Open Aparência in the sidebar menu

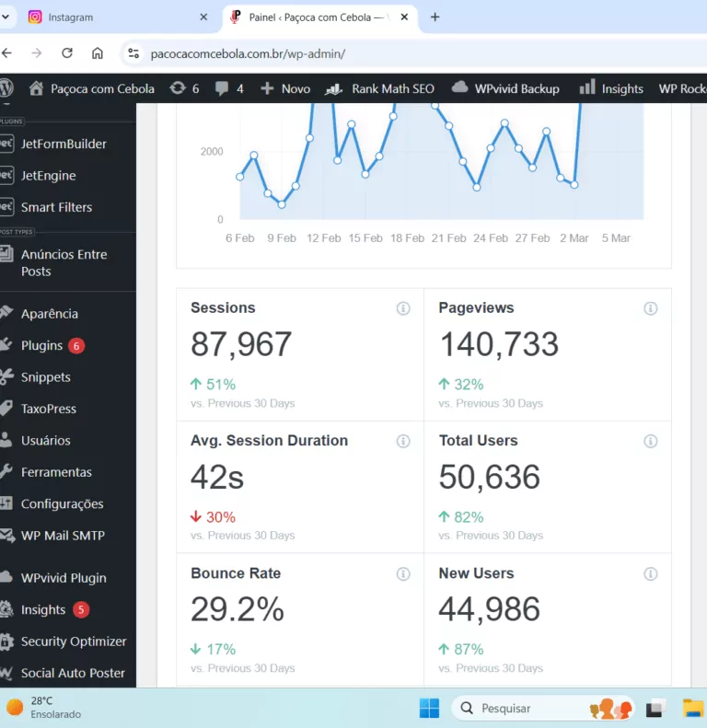[50, 314]
